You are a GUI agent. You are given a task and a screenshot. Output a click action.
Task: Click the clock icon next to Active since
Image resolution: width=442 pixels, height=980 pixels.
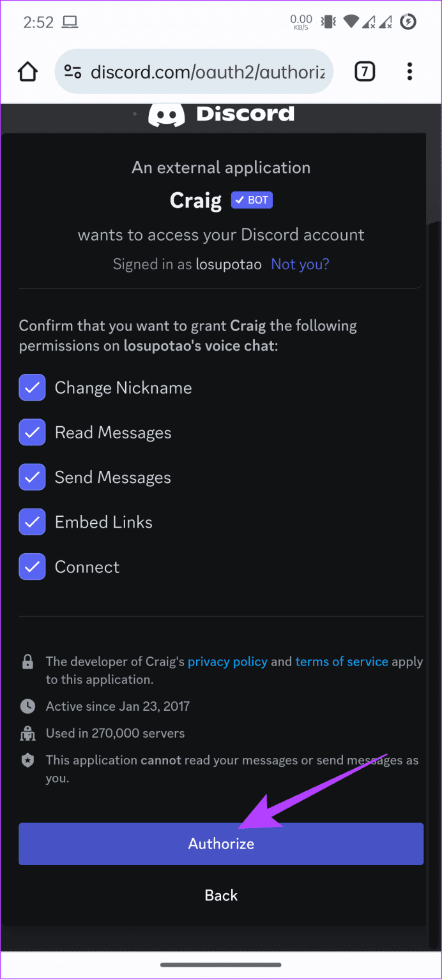point(27,706)
